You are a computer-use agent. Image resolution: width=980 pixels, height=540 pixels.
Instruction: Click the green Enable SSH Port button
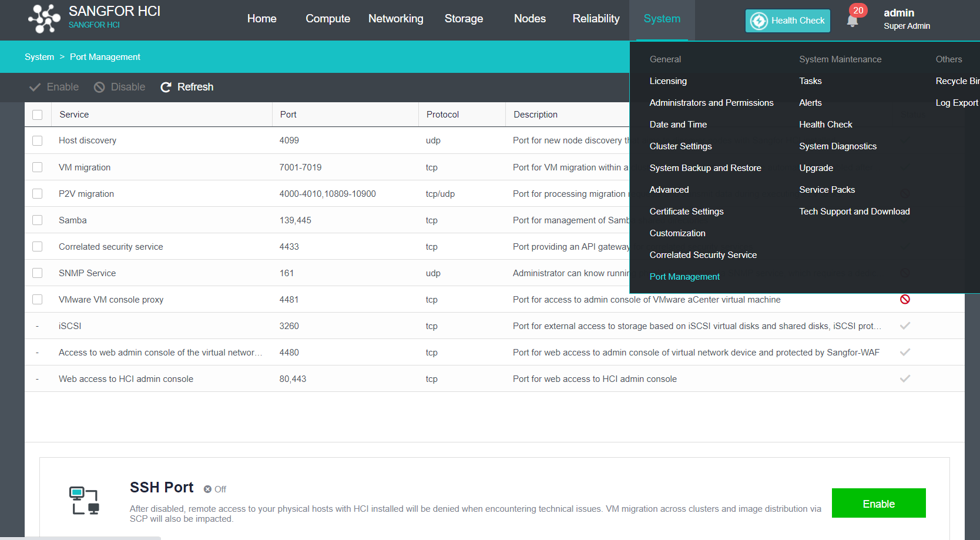[x=878, y=503]
